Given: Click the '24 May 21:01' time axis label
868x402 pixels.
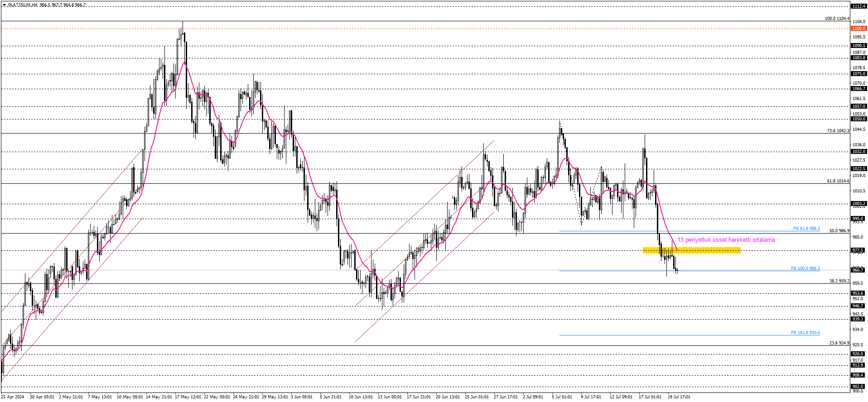Looking at the screenshot, I should click(246, 397).
